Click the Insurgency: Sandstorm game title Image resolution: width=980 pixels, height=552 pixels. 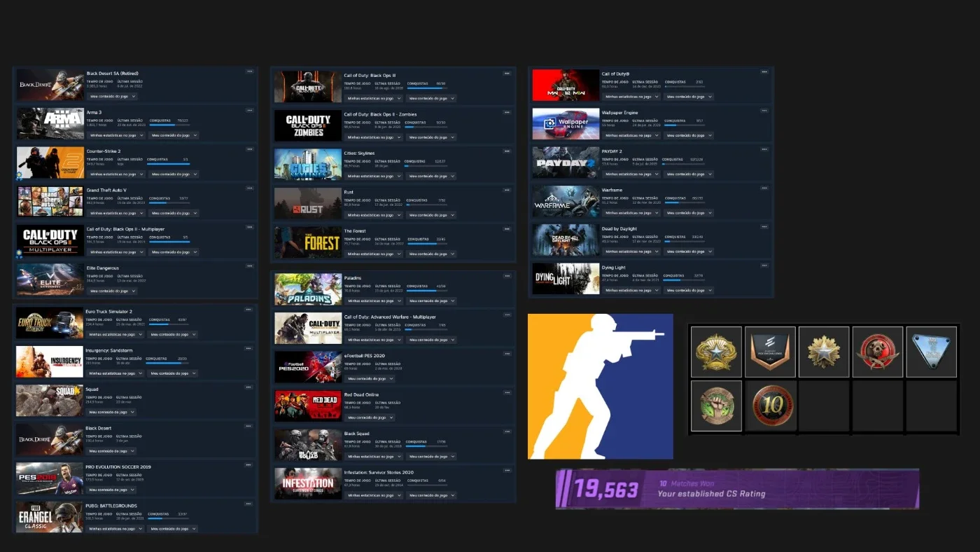(109, 350)
